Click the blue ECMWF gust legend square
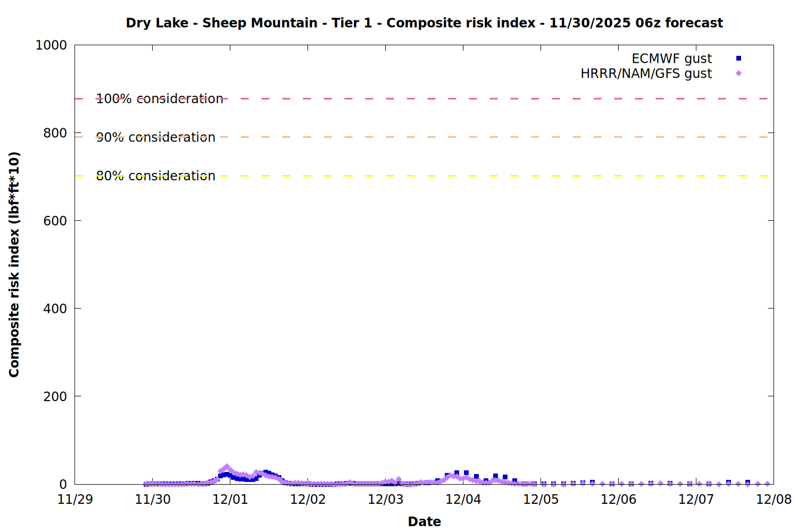This screenshot has height=532, width=798. 738,59
